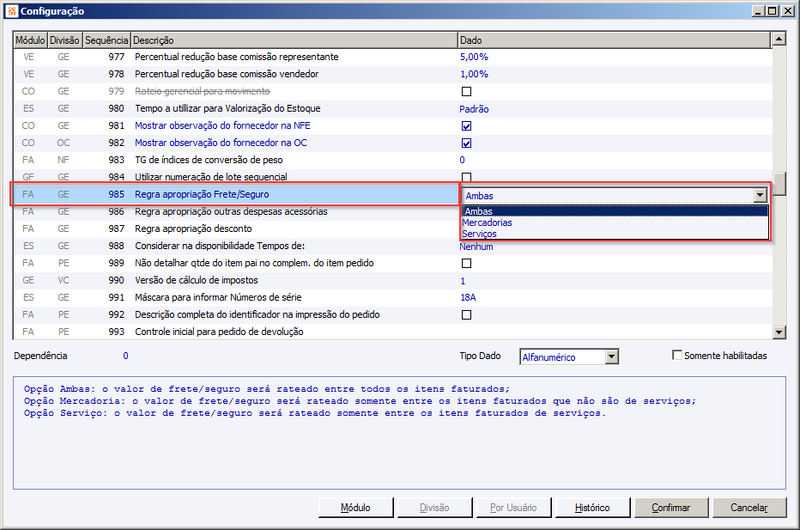
Task: Select row Regra apropriação Frete/Seguro
Action: pyautogui.click(x=235, y=194)
